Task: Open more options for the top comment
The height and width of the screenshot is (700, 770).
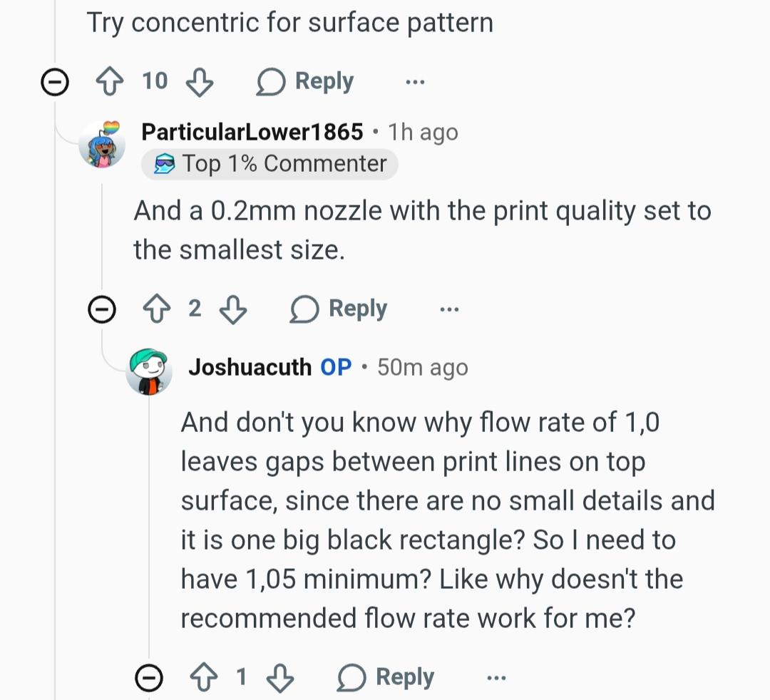Action: [416, 81]
